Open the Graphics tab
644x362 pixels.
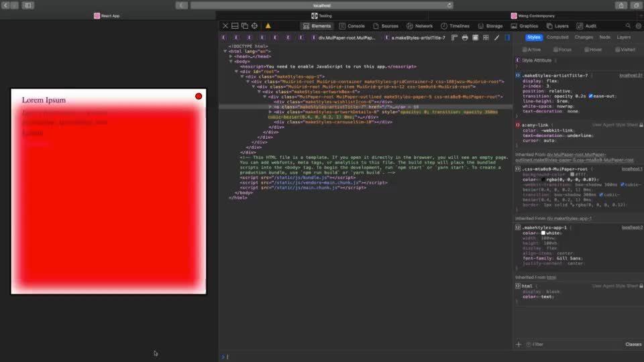click(525, 26)
